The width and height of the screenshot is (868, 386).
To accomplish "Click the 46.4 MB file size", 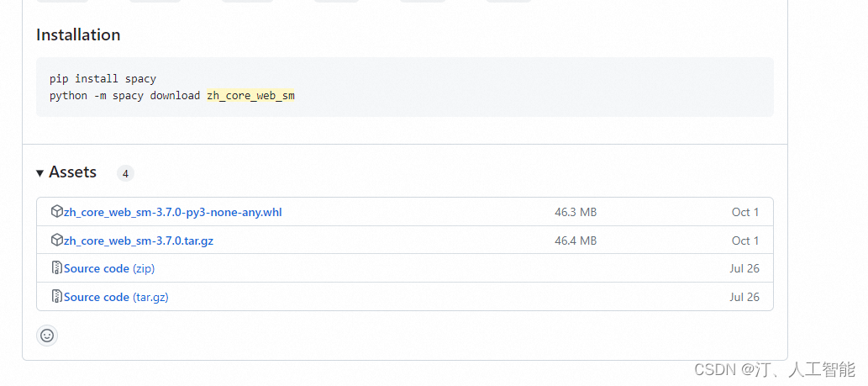I will [576, 241].
